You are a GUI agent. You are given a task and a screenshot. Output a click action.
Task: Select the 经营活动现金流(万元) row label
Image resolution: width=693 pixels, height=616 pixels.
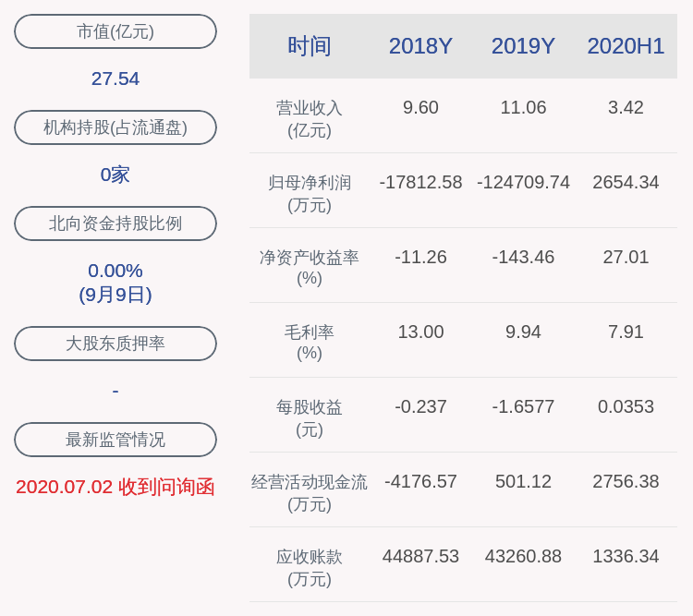coord(310,492)
